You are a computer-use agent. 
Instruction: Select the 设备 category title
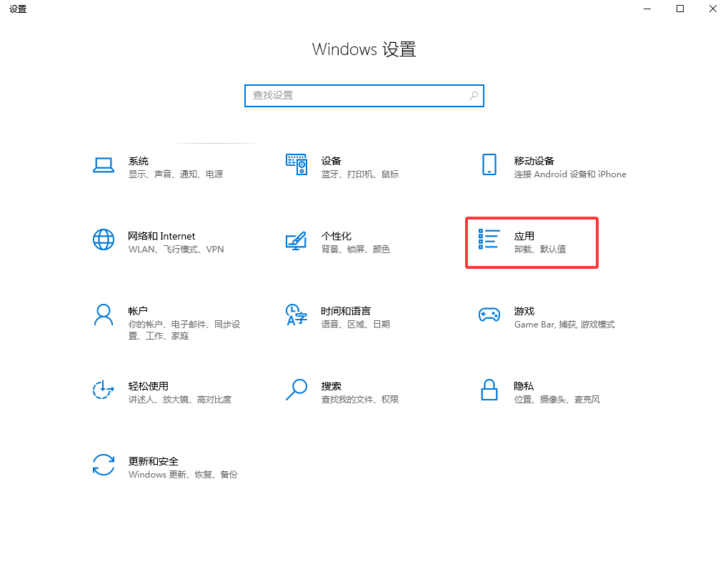point(331,162)
